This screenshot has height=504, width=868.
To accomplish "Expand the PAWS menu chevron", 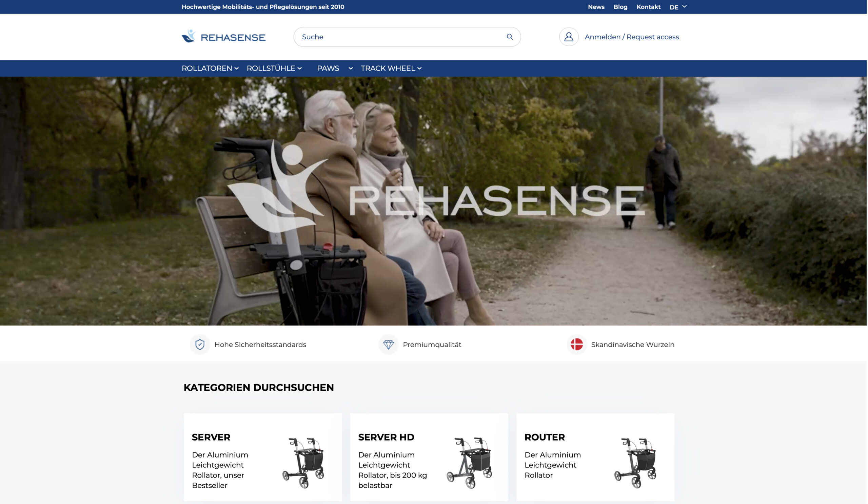I will coord(350,69).
